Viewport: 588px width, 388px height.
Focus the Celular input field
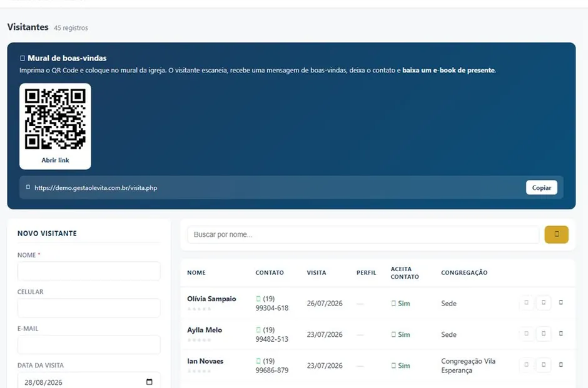[x=89, y=308]
